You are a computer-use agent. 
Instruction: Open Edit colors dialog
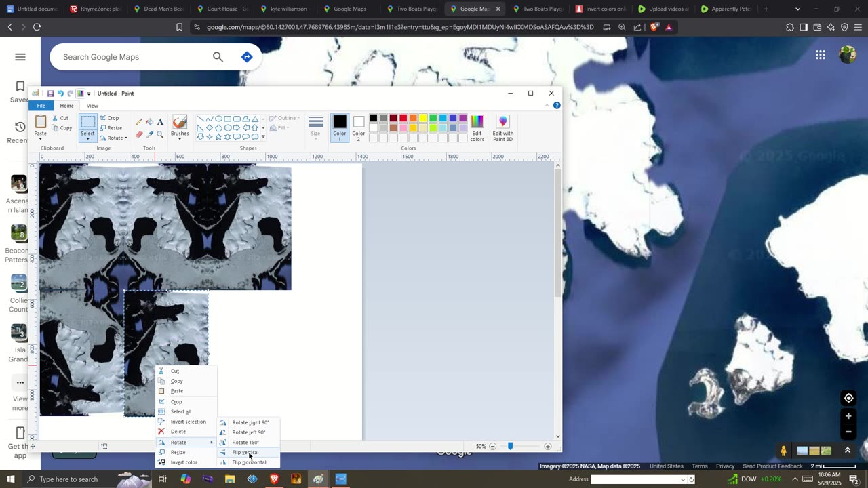(477, 127)
